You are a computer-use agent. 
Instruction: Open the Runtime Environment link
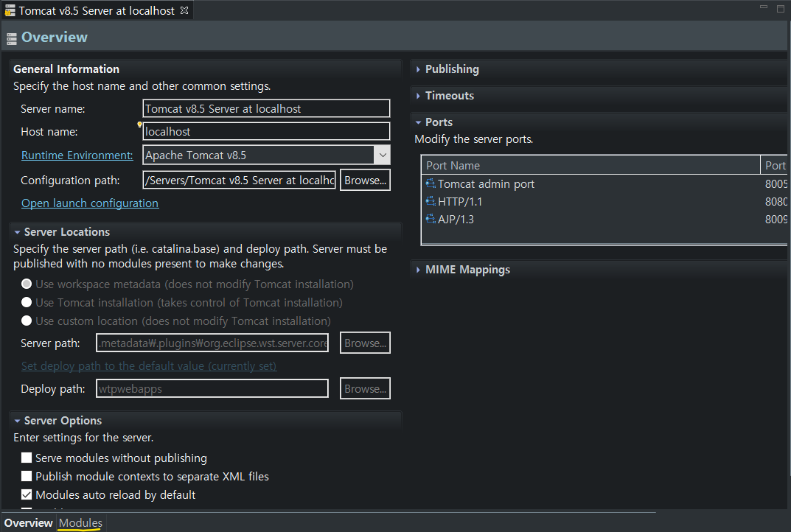coord(77,155)
